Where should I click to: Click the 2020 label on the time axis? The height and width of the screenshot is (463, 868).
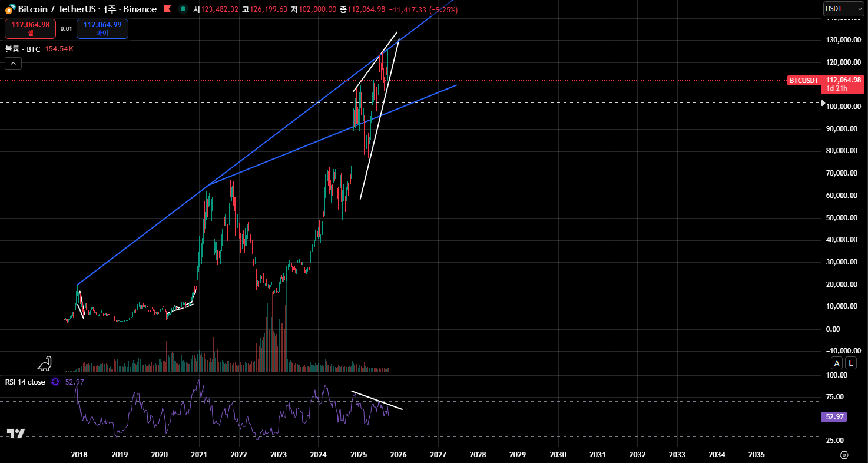pos(159,455)
